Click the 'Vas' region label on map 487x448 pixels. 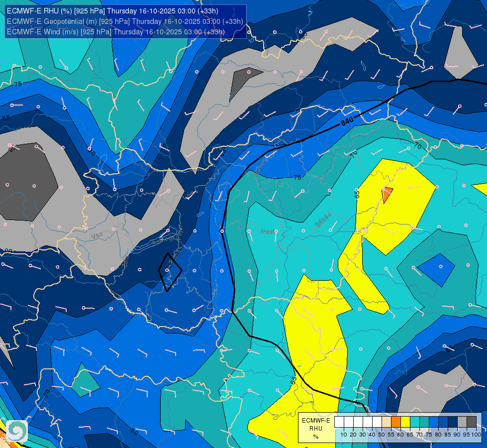click(97, 236)
